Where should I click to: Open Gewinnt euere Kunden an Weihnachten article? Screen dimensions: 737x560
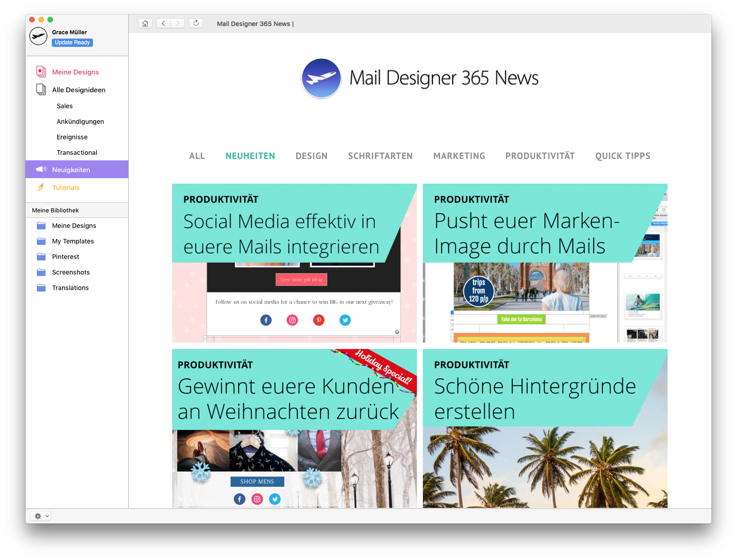coord(295,428)
